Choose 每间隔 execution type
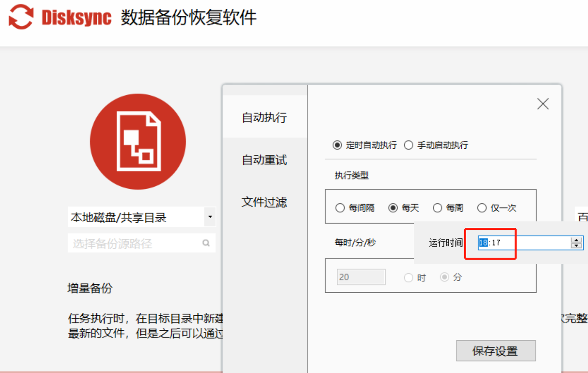 [340, 208]
